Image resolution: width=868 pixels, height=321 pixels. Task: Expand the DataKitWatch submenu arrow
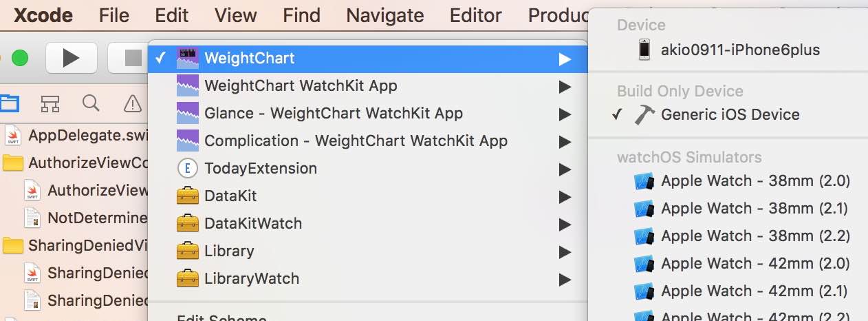coord(565,224)
